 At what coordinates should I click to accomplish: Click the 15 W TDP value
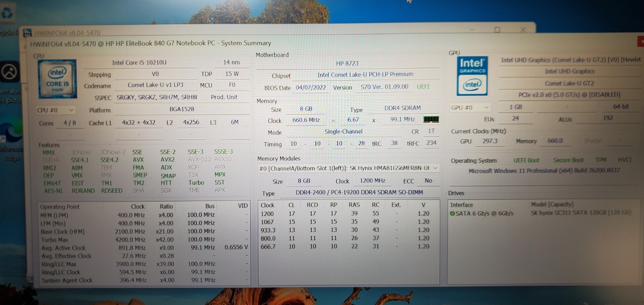(232, 74)
